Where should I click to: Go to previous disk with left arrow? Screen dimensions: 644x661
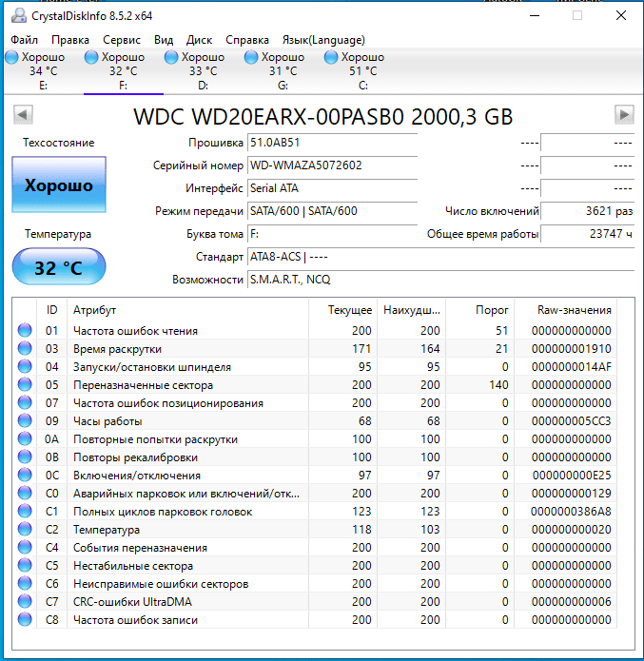[x=24, y=114]
